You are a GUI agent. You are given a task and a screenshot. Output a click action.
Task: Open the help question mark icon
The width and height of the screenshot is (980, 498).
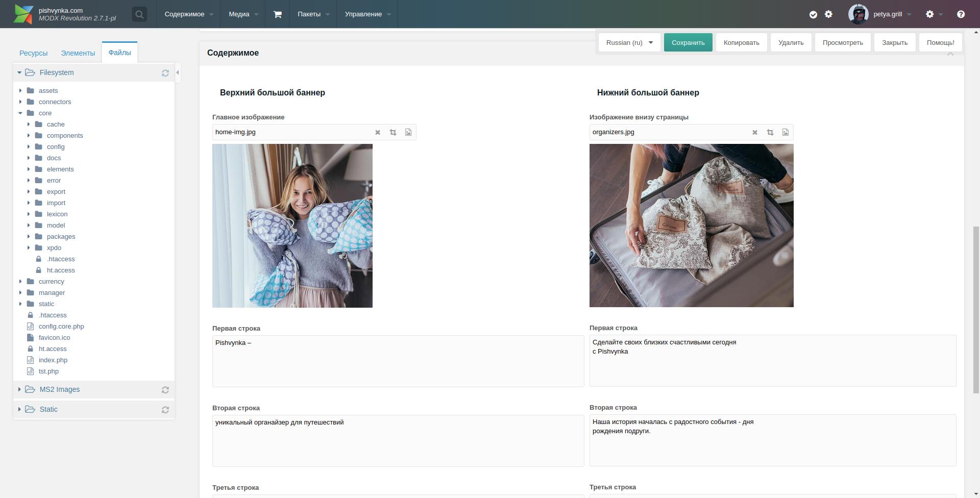coord(961,14)
